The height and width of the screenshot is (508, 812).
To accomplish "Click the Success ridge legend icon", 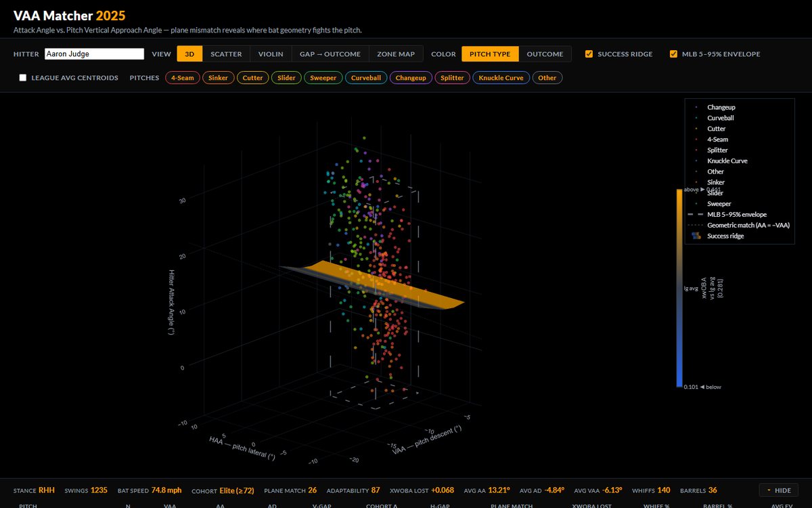I will [696, 236].
